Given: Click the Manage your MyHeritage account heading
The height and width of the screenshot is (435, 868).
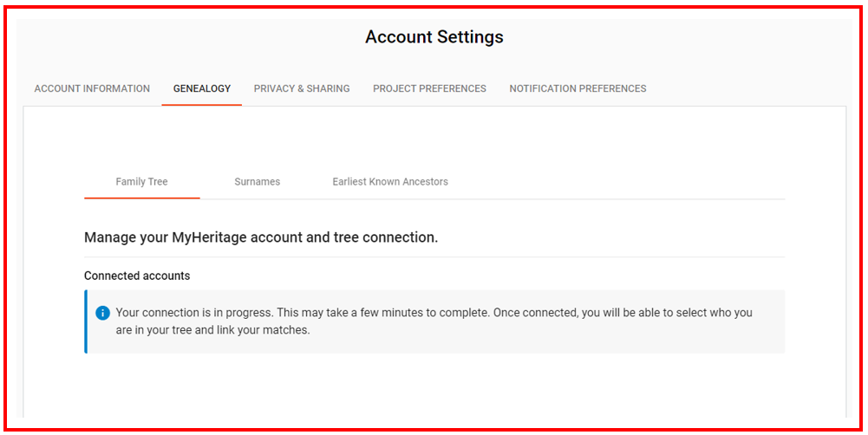Looking at the screenshot, I should coord(260,237).
